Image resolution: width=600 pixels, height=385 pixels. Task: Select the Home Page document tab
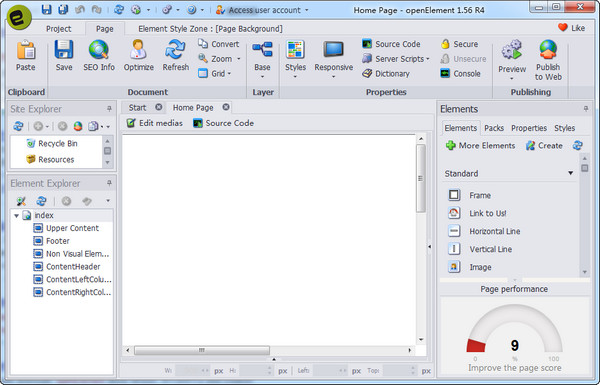193,108
